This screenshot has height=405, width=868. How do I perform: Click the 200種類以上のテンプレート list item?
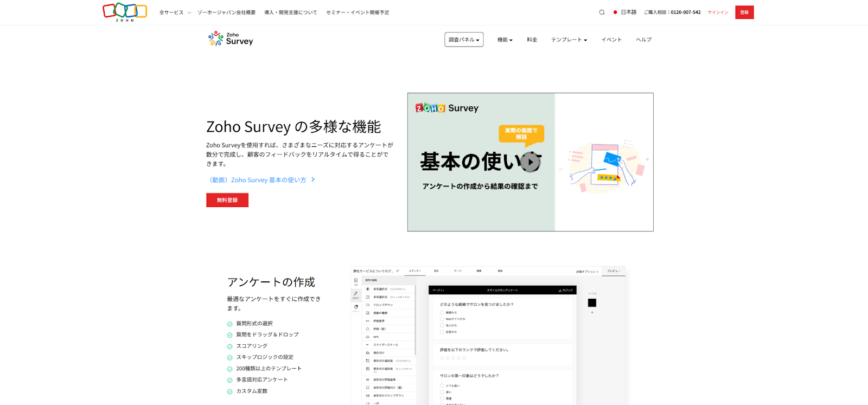click(x=269, y=369)
